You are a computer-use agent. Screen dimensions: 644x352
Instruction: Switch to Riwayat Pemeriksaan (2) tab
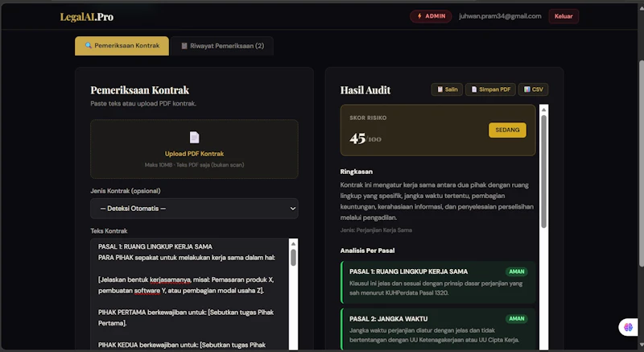(222, 46)
